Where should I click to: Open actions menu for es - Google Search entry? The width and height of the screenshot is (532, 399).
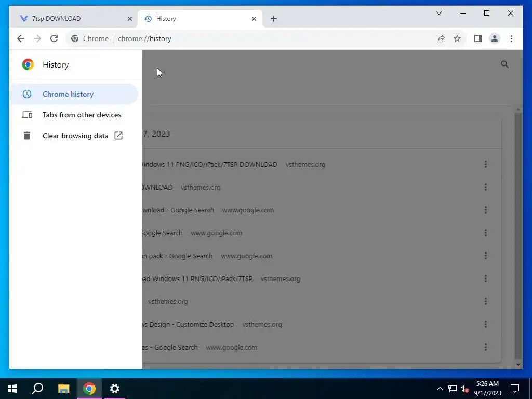(486, 347)
